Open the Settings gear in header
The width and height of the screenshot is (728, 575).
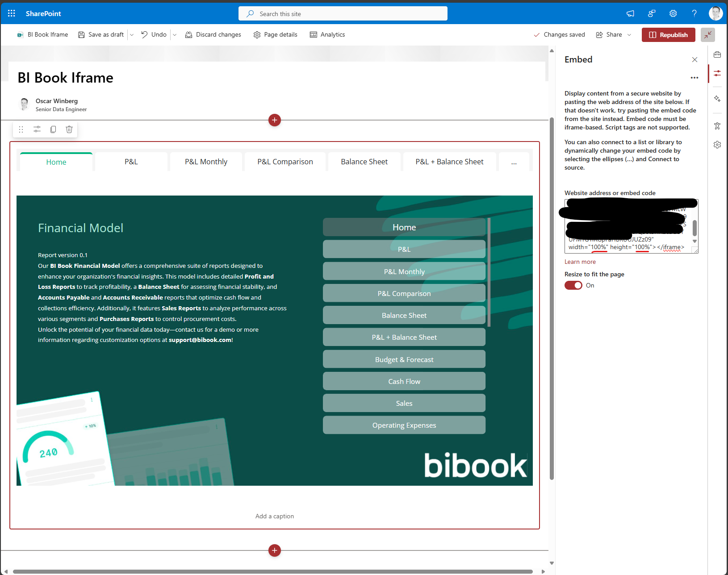click(673, 13)
